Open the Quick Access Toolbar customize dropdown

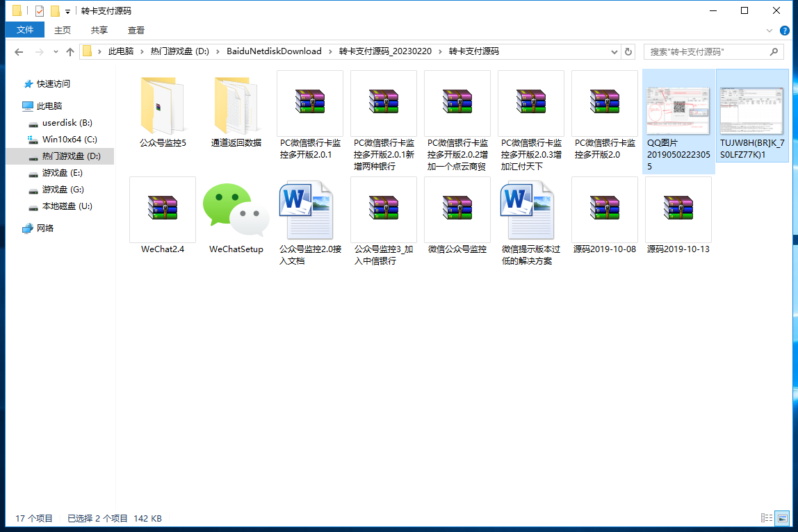point(67,11)
